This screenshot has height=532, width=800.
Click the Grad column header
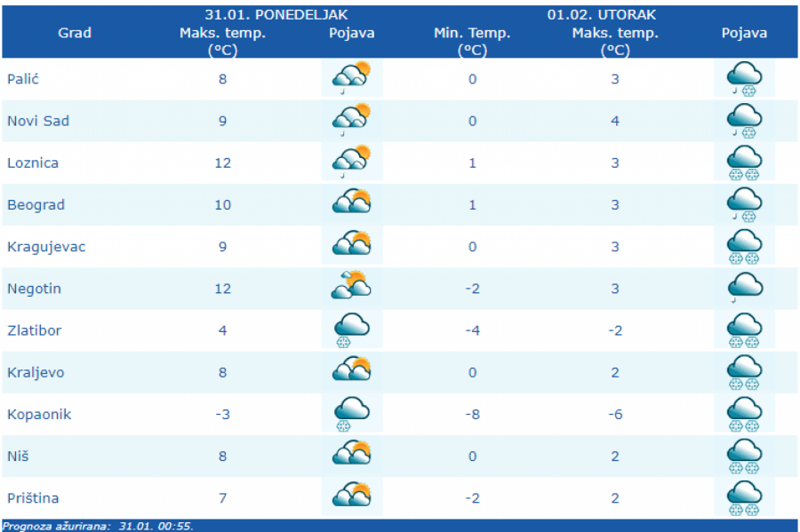(x=75, y=34)
